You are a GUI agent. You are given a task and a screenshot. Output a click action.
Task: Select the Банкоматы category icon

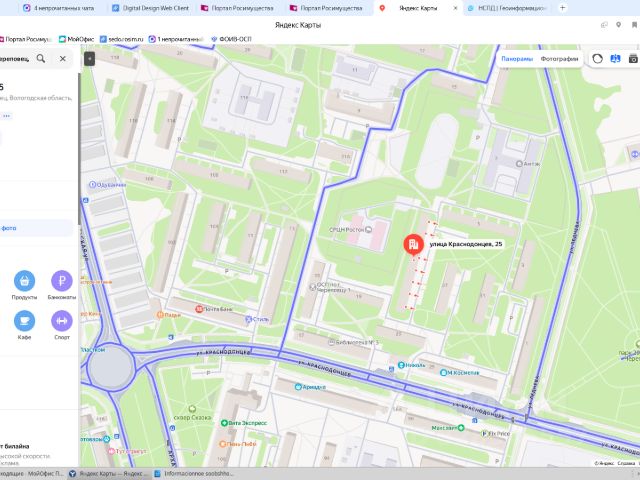[x=62, y=281]
